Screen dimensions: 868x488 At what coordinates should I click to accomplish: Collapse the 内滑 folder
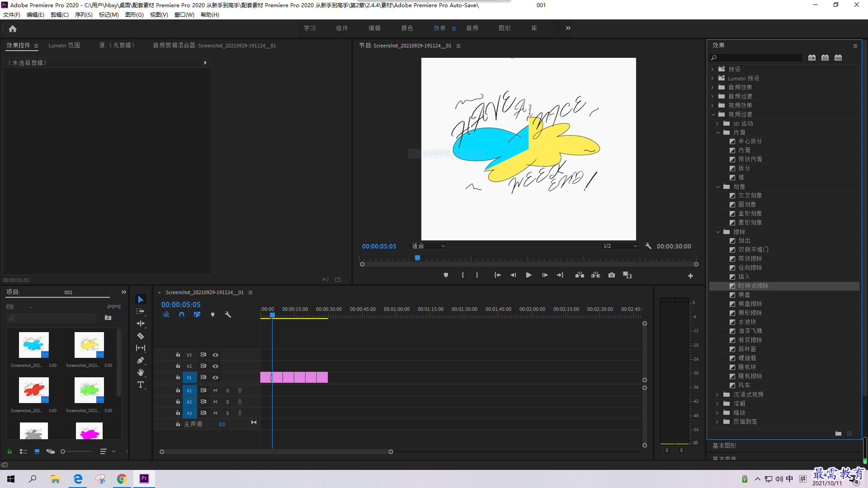(717, 132)
